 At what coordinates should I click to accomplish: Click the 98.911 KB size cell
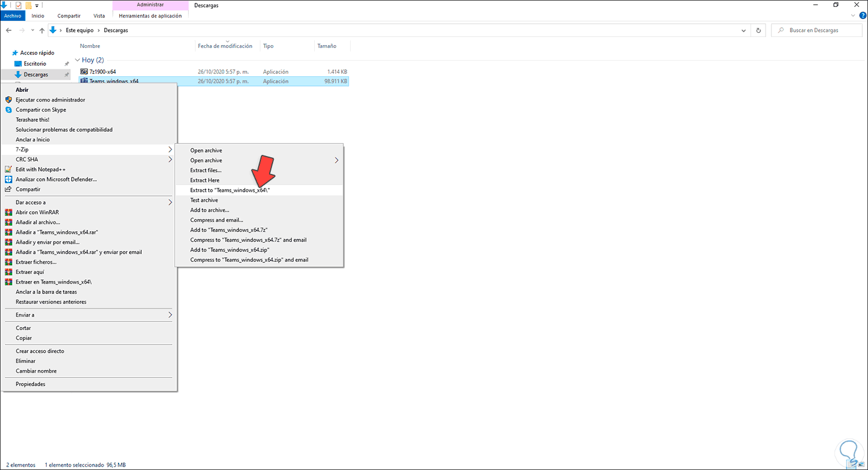pos(336,82)
